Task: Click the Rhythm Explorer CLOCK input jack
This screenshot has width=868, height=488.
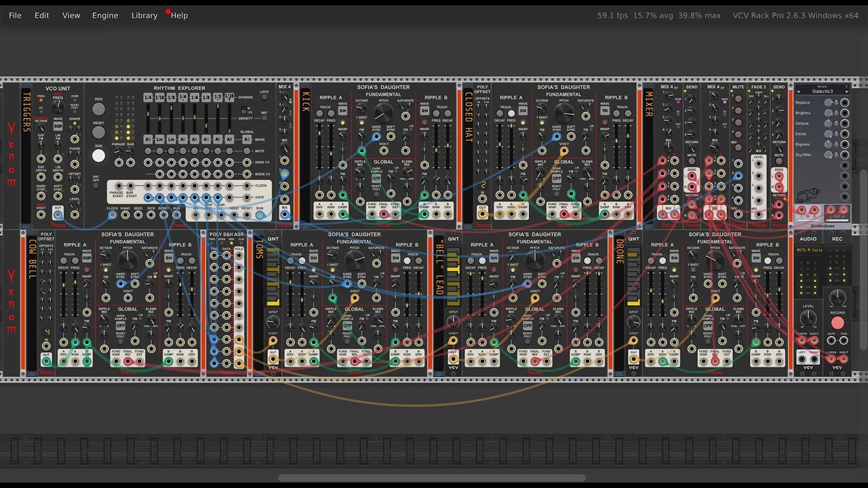Action: coord(113,215)
